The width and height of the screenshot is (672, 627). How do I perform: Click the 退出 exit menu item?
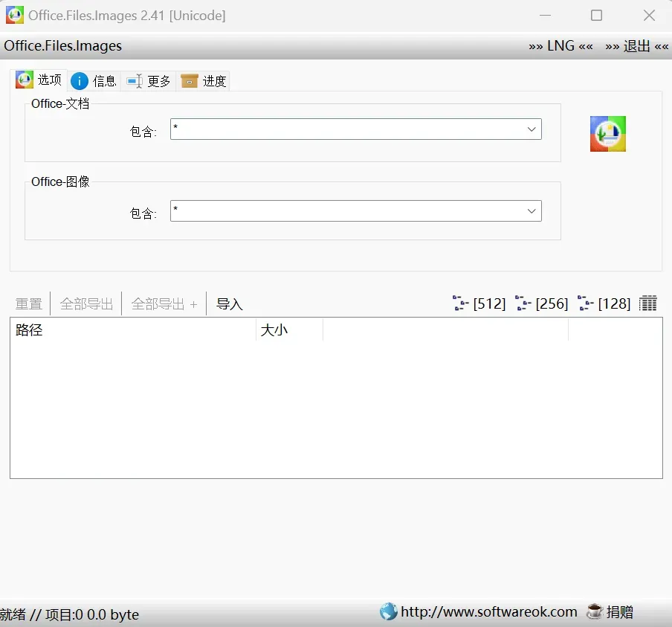[x=637, y=46]
